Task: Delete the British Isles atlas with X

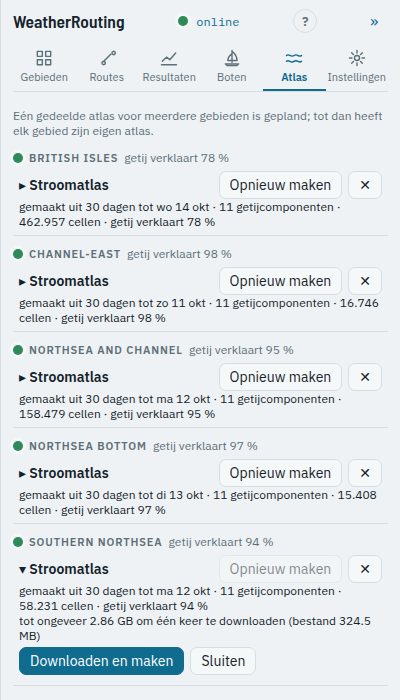Action: tap(365, 185)
